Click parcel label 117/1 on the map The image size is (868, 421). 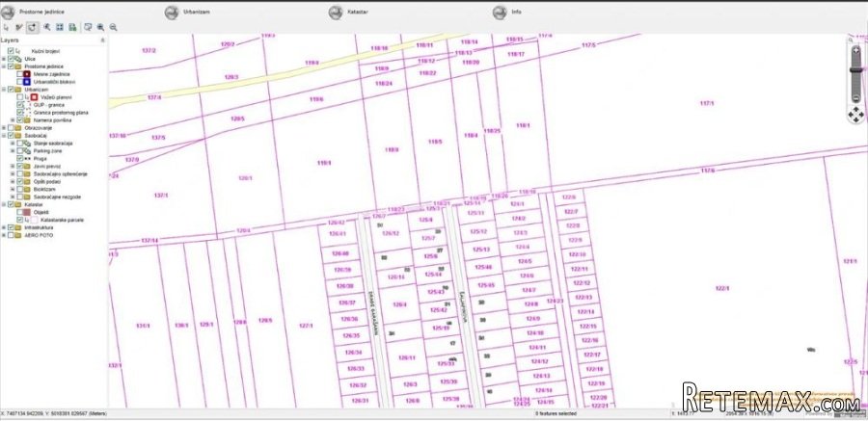[707, 103]
